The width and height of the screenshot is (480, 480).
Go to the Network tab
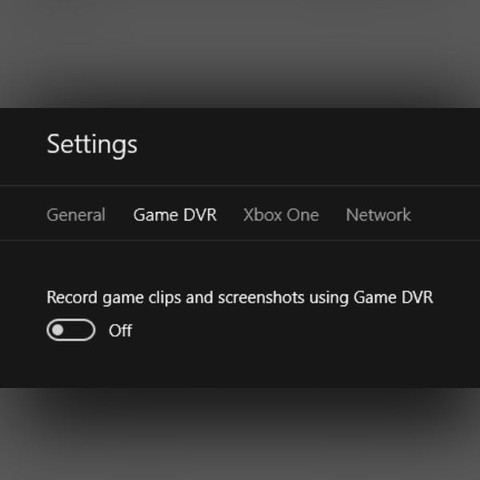point(378,215)
